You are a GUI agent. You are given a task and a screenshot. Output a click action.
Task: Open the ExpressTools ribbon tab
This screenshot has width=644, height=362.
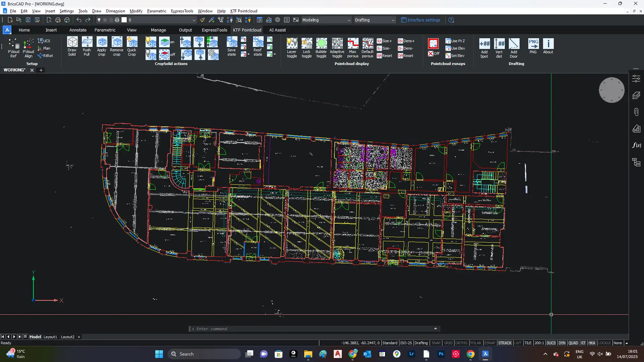click(x=214, y=30)
